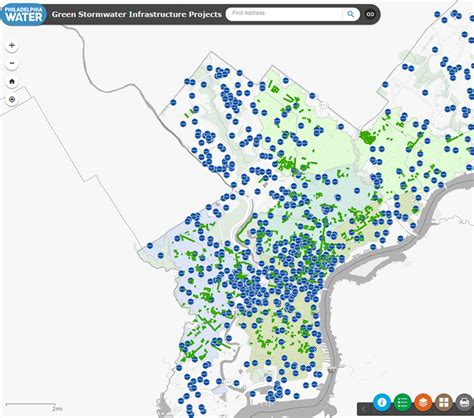474x418 pixels.
Task: Click Green Stormwater Infrastructure Projects title
Action: click(137, 14)
